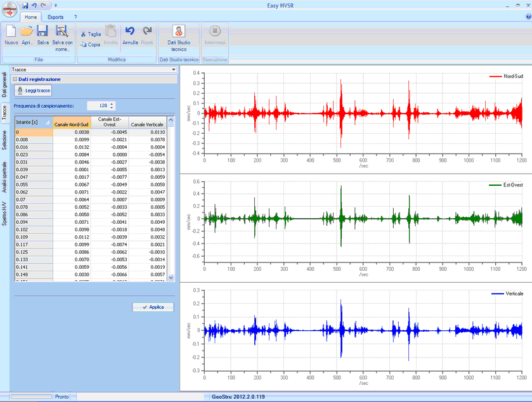532x402 pixels.
Task: Switch to the Esporta ribbon tab
Action: coord(55,17)
